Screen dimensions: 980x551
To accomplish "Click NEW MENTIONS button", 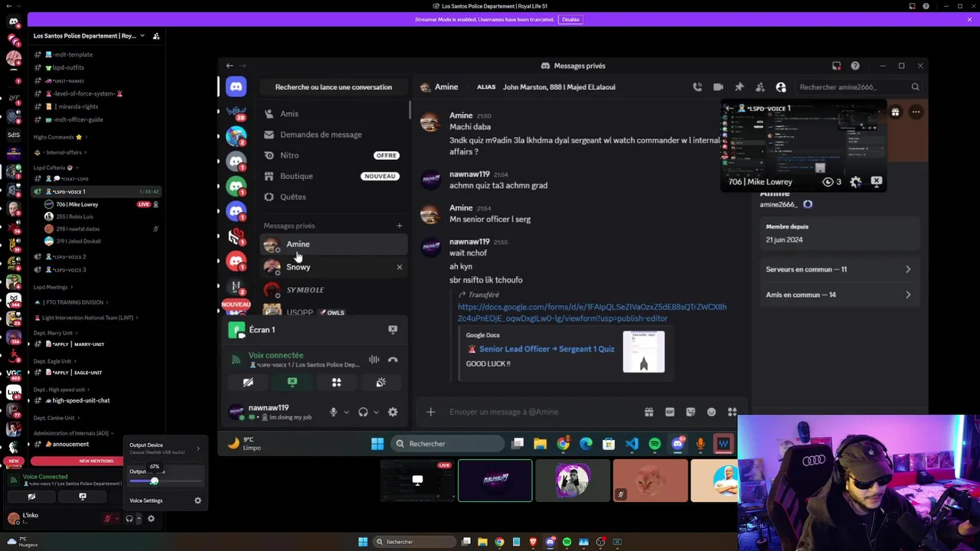I will (x=96, y=461).
